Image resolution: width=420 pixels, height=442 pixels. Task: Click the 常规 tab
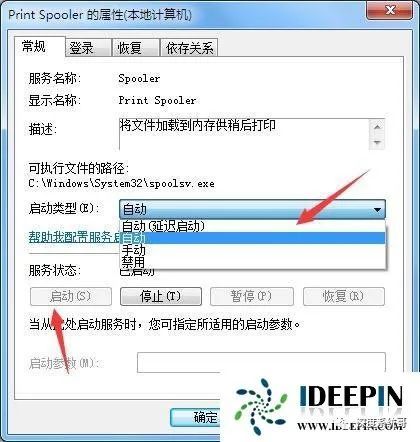click(x=39, y=47)
